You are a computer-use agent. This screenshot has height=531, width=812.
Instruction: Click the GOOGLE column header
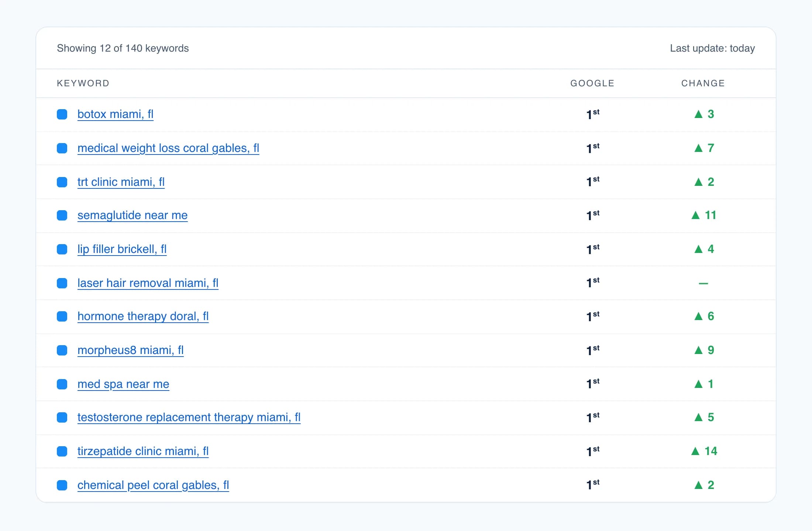592,83
